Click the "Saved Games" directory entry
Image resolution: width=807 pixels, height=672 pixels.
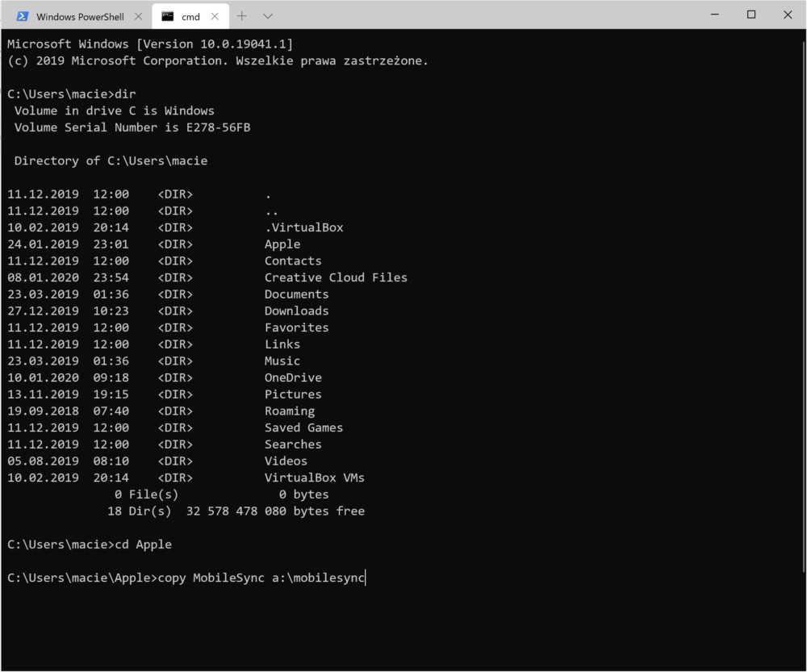tap(303, 428)
